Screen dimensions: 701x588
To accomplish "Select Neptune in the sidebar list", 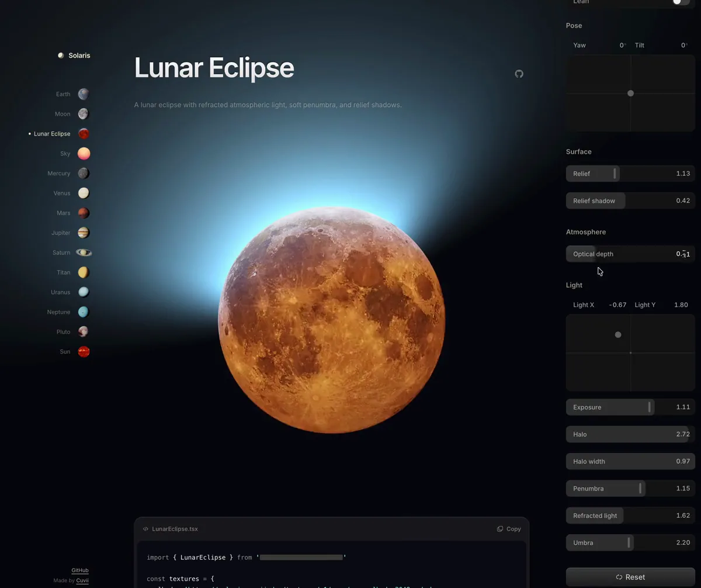I will [x=59, y=312].
